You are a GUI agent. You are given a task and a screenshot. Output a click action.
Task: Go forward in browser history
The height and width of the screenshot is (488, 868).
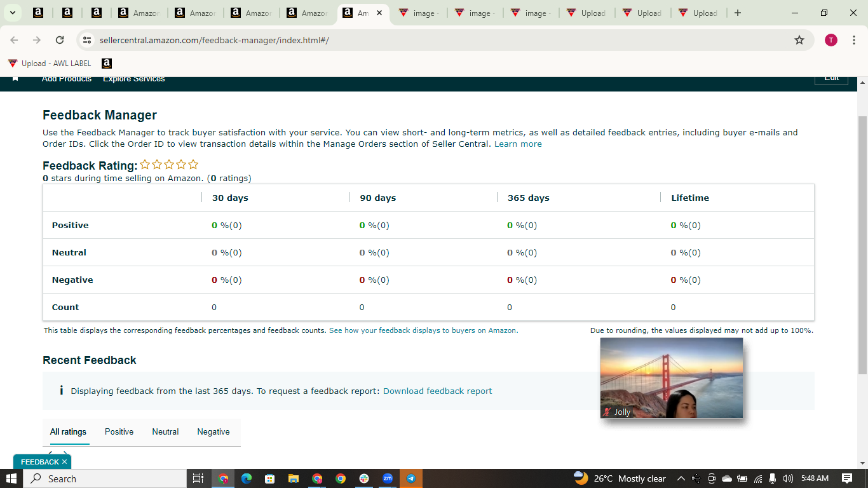(37, 40)
